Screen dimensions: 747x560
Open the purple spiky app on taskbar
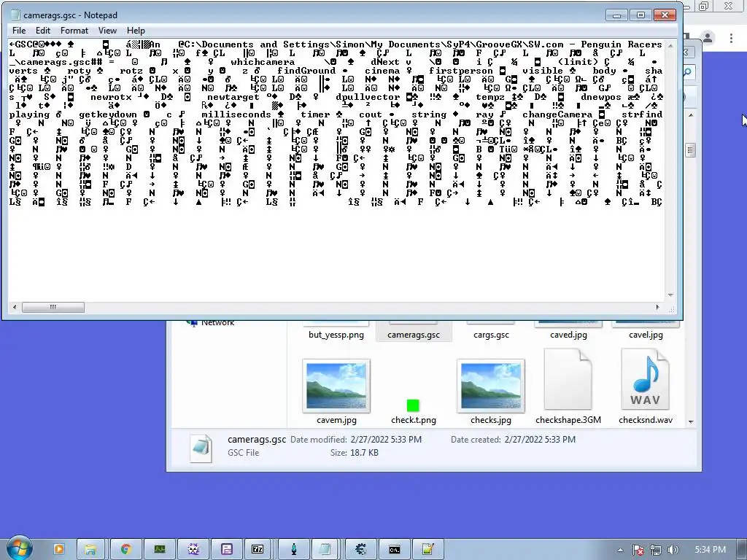point(193,549)
